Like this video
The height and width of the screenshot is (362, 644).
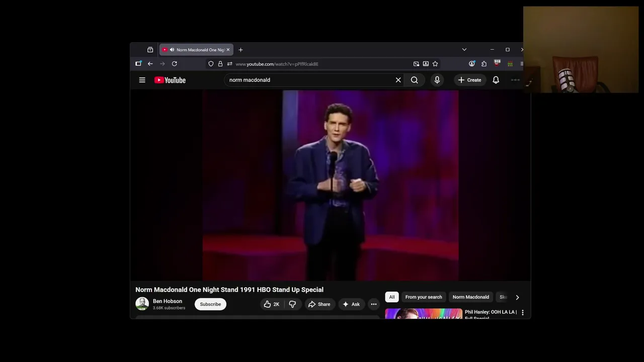coord(272,304)
